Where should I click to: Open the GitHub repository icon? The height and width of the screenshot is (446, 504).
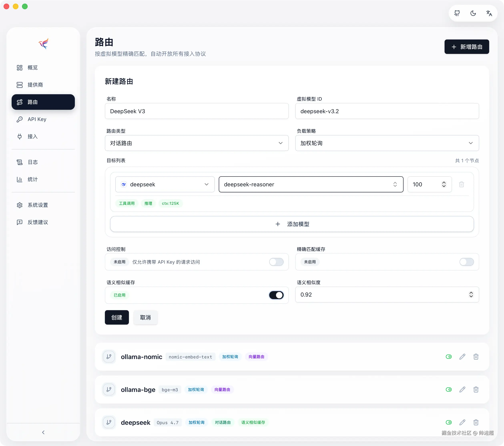click(457, 13)
